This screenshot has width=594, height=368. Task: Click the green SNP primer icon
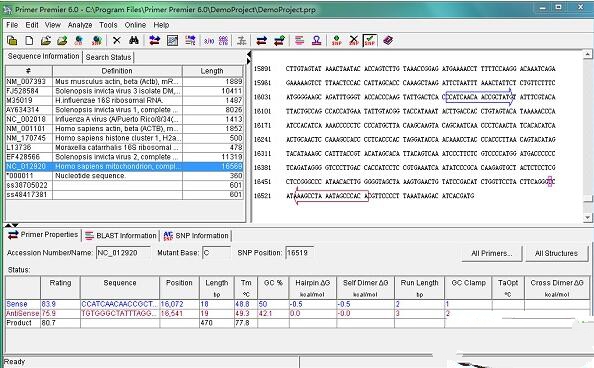pyautogui.click(x=336, y=40)
